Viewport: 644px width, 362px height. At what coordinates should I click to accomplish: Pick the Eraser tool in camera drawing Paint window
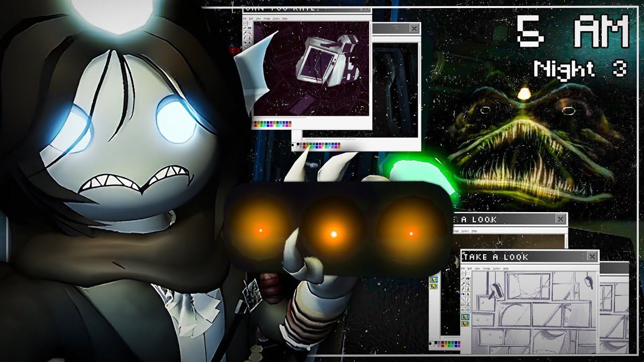(246, 28)
